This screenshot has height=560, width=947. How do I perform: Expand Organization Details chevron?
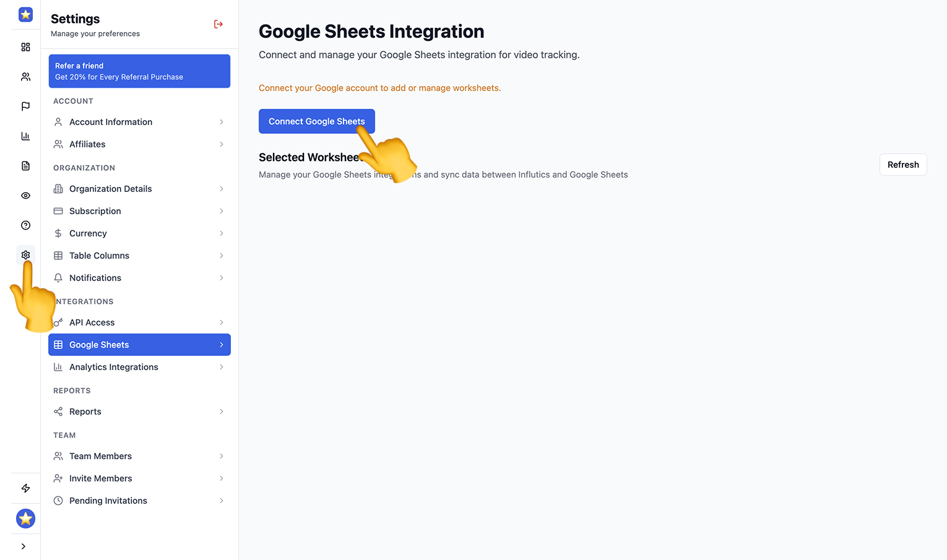222,189
